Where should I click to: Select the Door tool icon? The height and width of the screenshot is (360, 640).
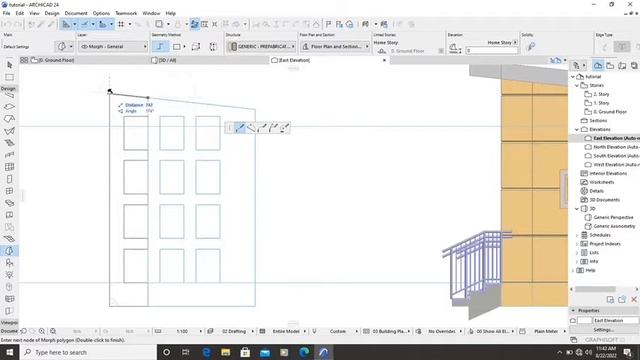pyautogui.click(x=9, y=179)
